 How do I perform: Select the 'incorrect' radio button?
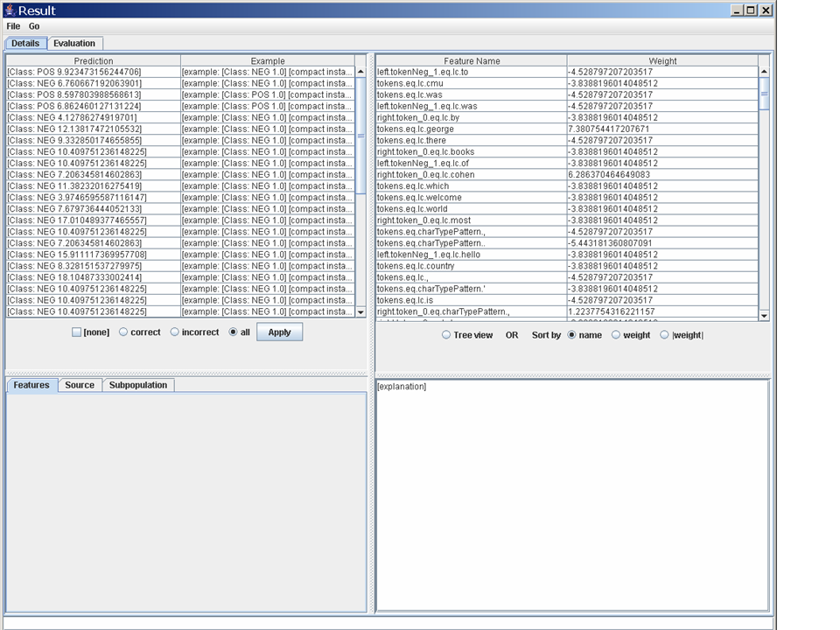point(175,332)
